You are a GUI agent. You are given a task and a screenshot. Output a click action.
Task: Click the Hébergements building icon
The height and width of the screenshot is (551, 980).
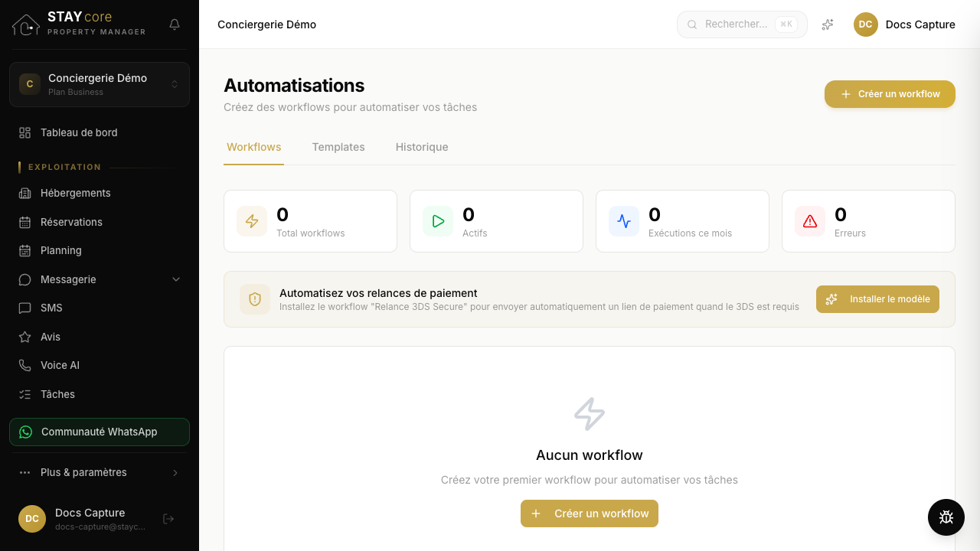pos(25,193)
